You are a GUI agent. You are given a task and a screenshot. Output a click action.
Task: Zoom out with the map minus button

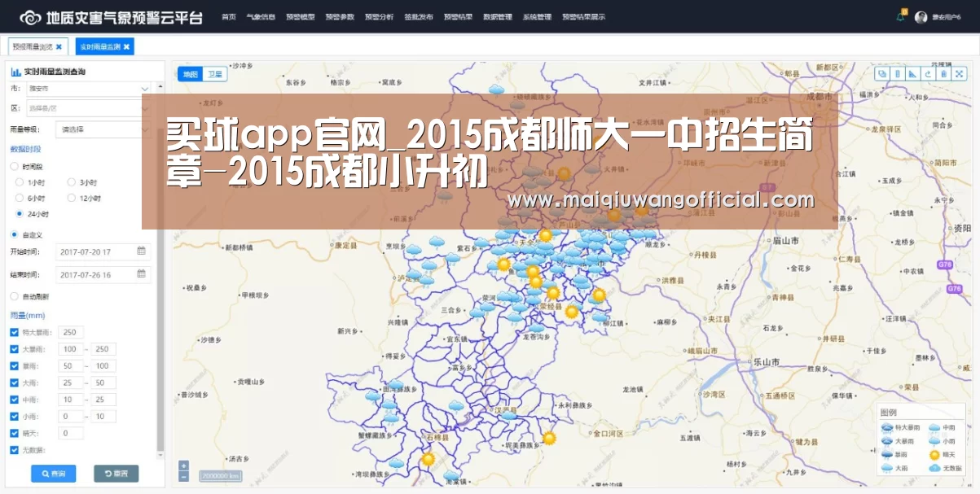(x=184, y=476)
